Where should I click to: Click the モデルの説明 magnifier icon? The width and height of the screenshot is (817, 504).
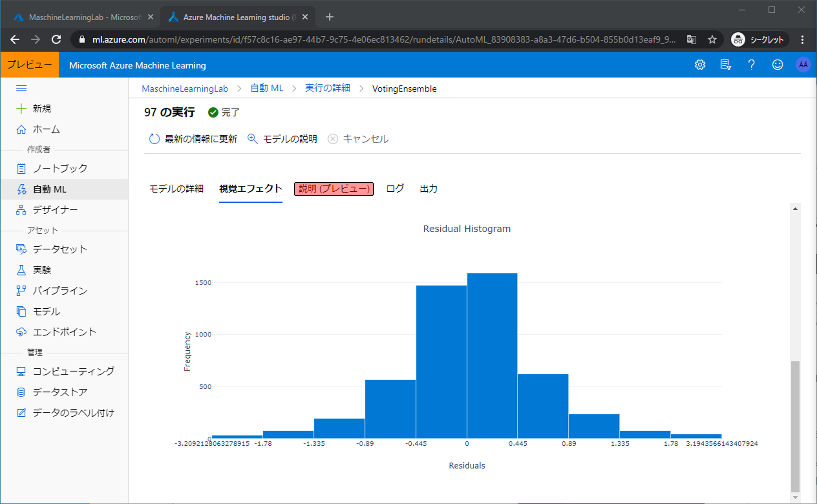253,139
